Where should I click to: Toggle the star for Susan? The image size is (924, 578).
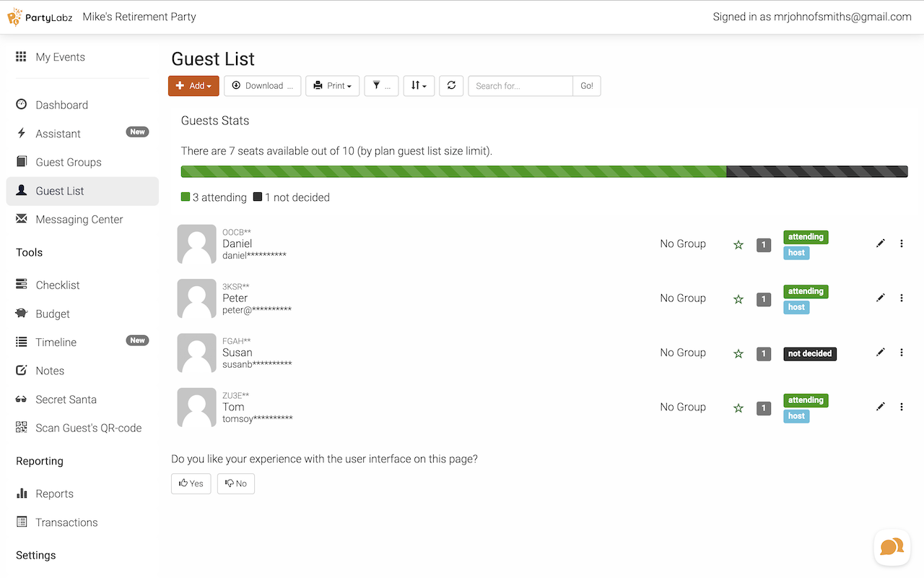[738, 354]
